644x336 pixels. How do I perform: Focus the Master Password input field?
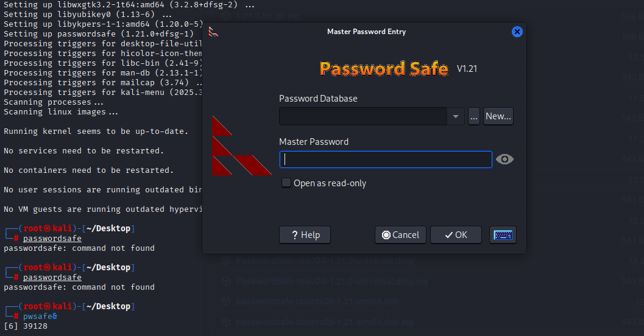point(386,159)
